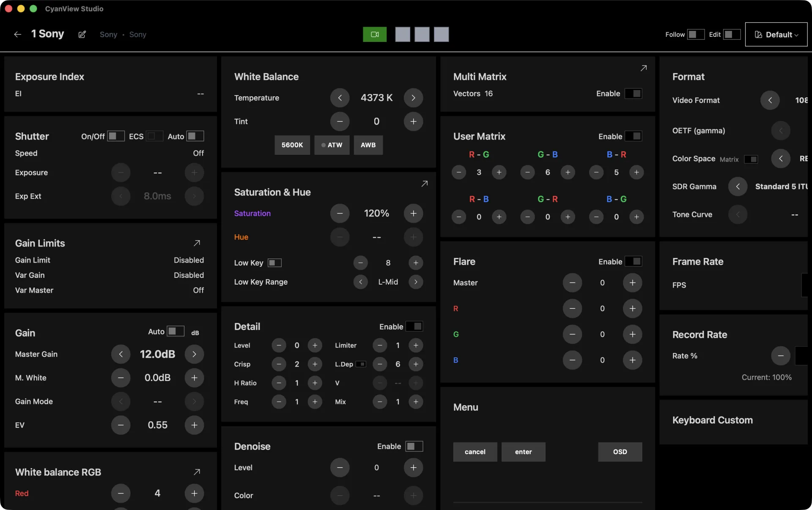Select next Low Key Range option
812x510 pixels.
click(416, 282)
